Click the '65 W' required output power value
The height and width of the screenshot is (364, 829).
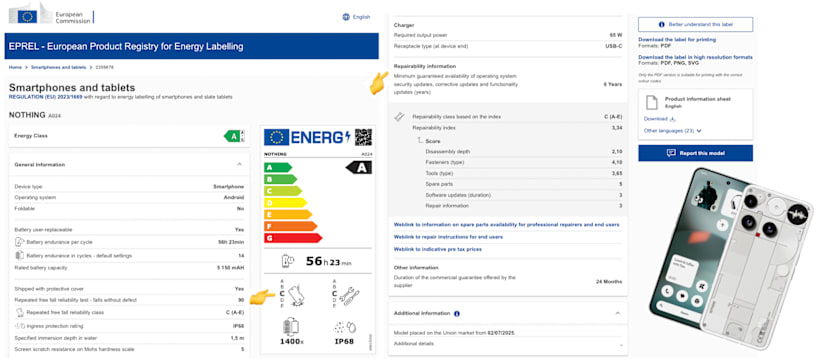coord(615,35)
